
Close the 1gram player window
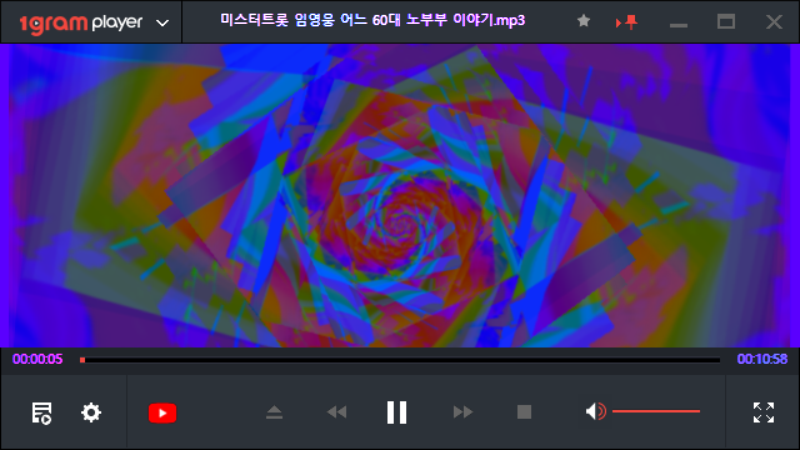coord(774,22)
